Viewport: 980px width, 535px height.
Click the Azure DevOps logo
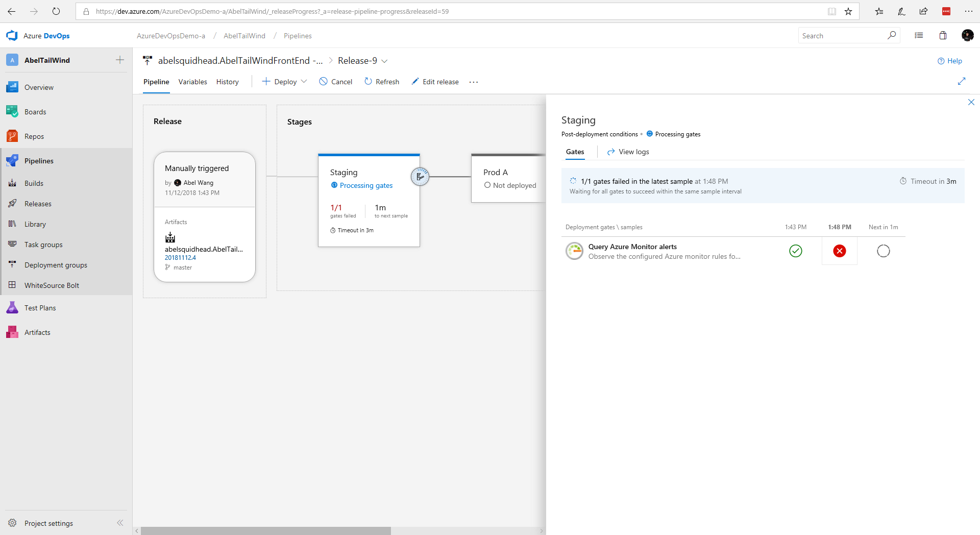coord(12,36)
